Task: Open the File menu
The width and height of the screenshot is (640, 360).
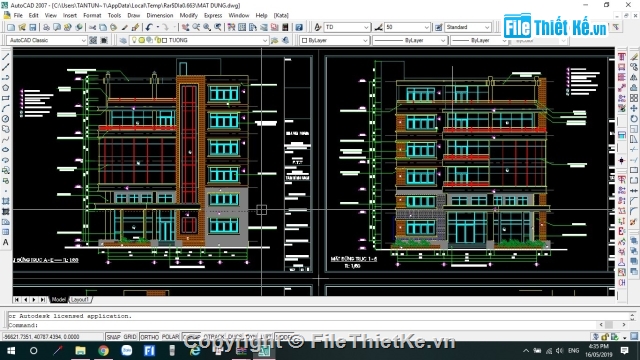Action: [18, 15]
